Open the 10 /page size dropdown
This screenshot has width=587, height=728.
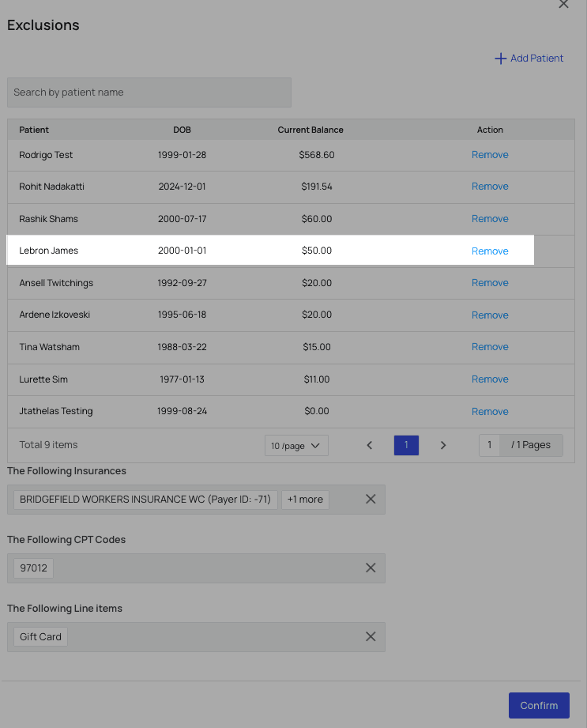pos(295,446)
